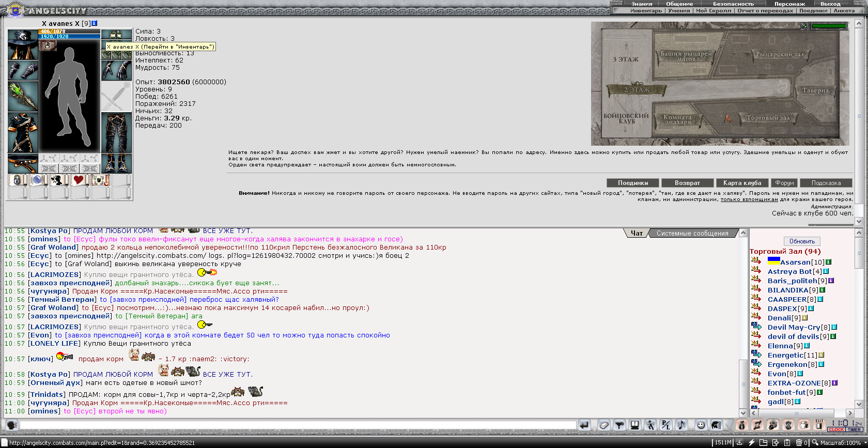The width and height of the screenshot is (868, 448).
Task: Open the Знания menu
Action: 642,4
